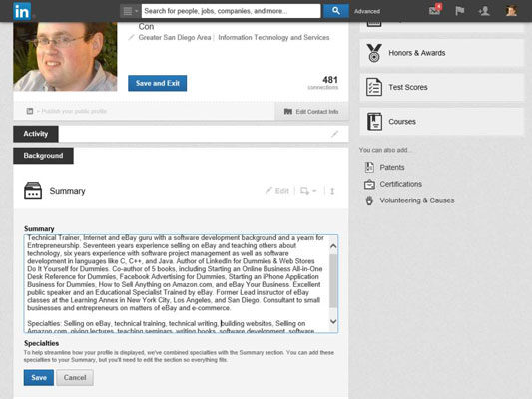Image resolution: width=532 pixels, height=399 pixels.
Task: Add Courses section
Action: [442, 122]
